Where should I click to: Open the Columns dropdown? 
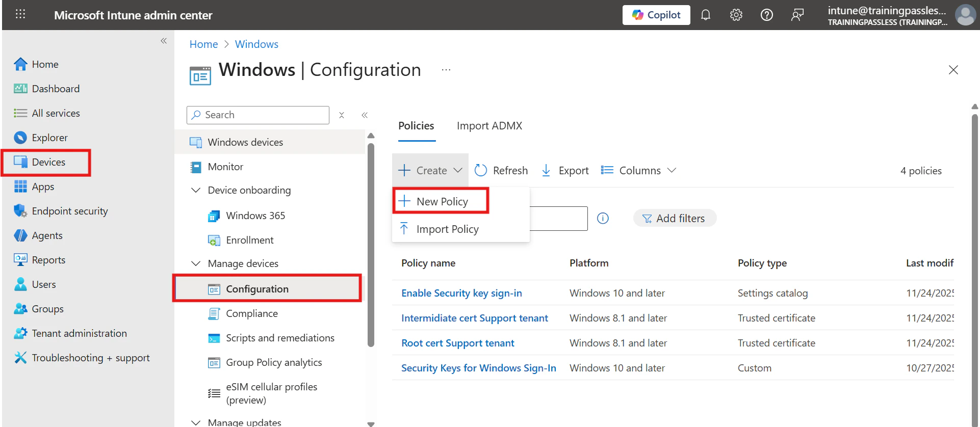pyautogui.click(x=639, y=171)
